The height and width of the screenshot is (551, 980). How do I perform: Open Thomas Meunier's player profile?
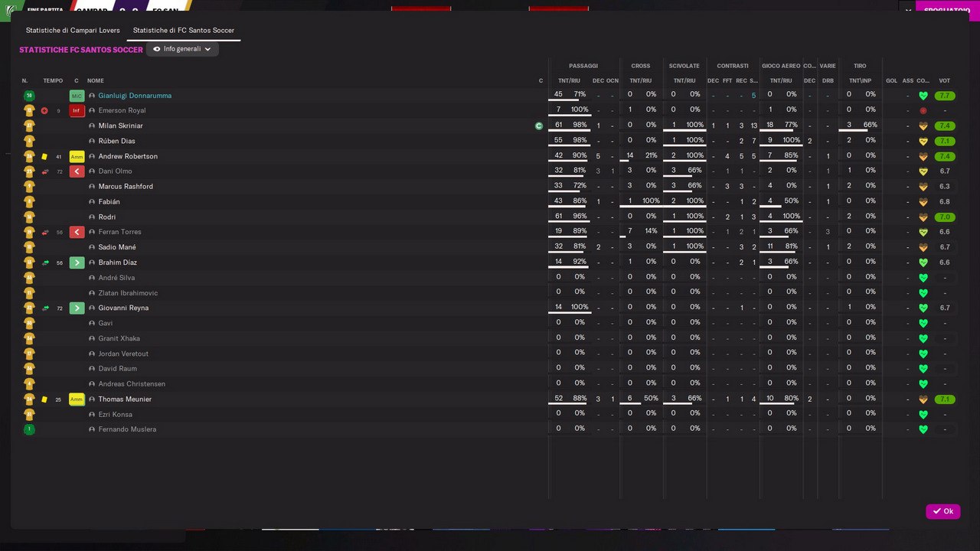(125, 399)
